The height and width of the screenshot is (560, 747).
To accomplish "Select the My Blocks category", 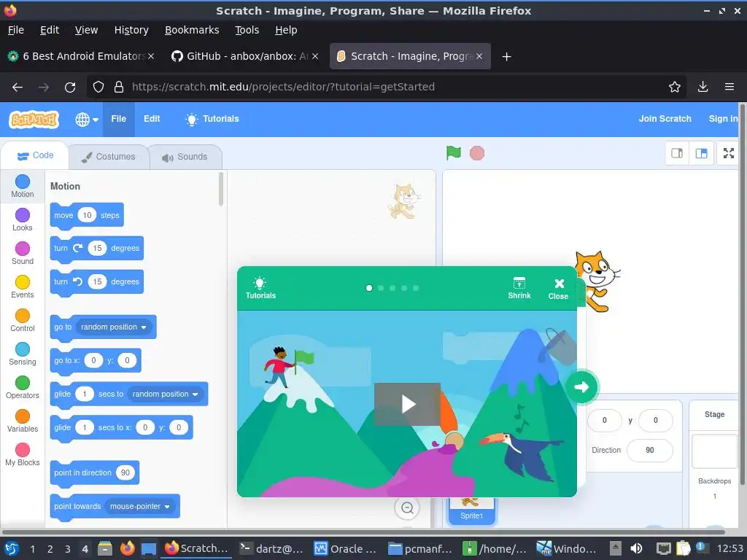I will click(x=23, y=455).
